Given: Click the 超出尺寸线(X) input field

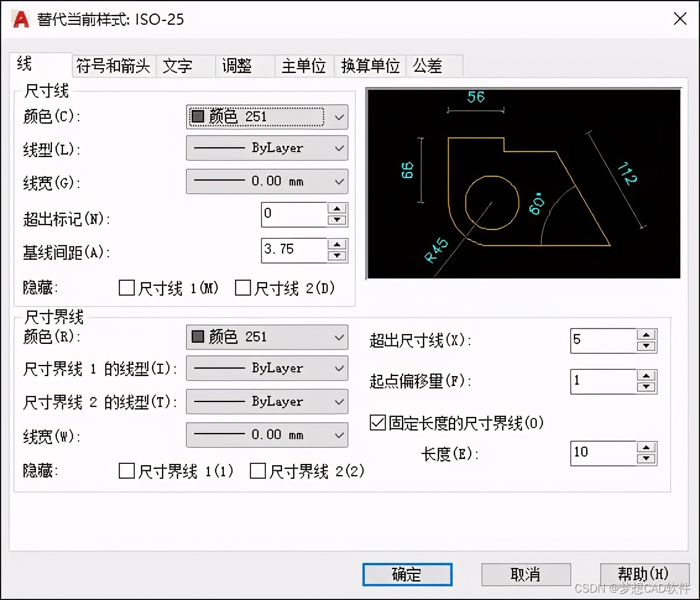Looking at the screenshot, I should 604,341.
